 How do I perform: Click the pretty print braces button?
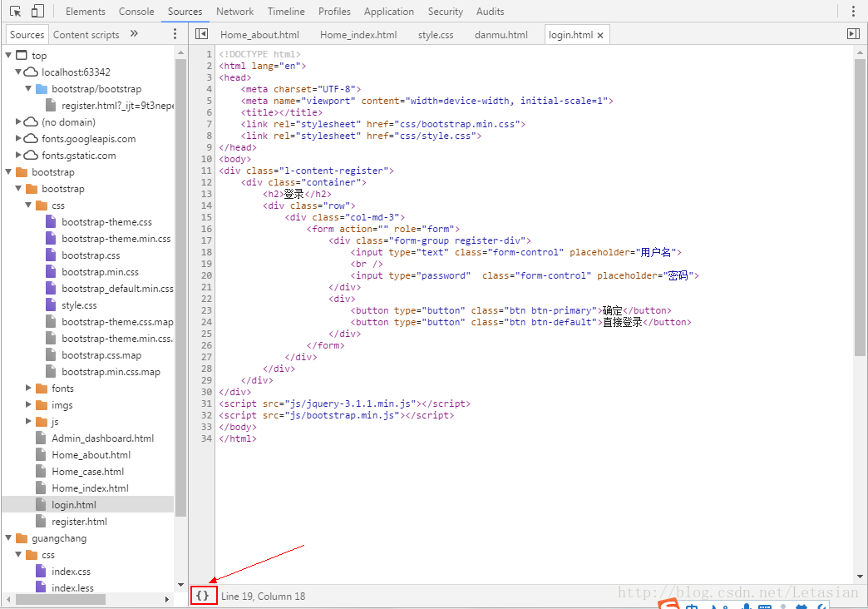[x=203, y=596]
